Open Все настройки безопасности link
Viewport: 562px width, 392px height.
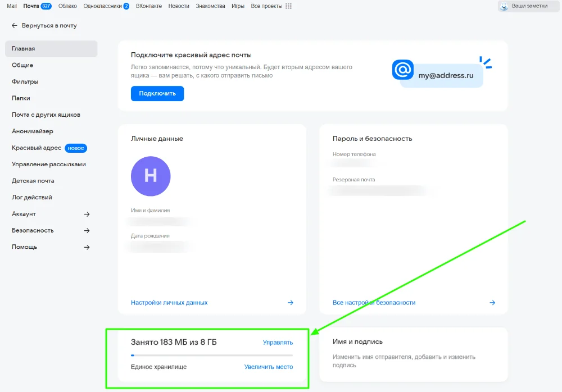point(374,303)
